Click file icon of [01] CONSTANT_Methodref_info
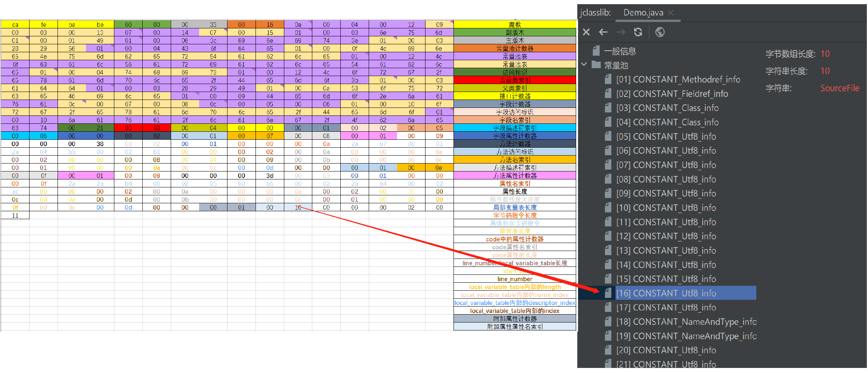The width and height of the screenshot is (868, 374). coord(608,79)
